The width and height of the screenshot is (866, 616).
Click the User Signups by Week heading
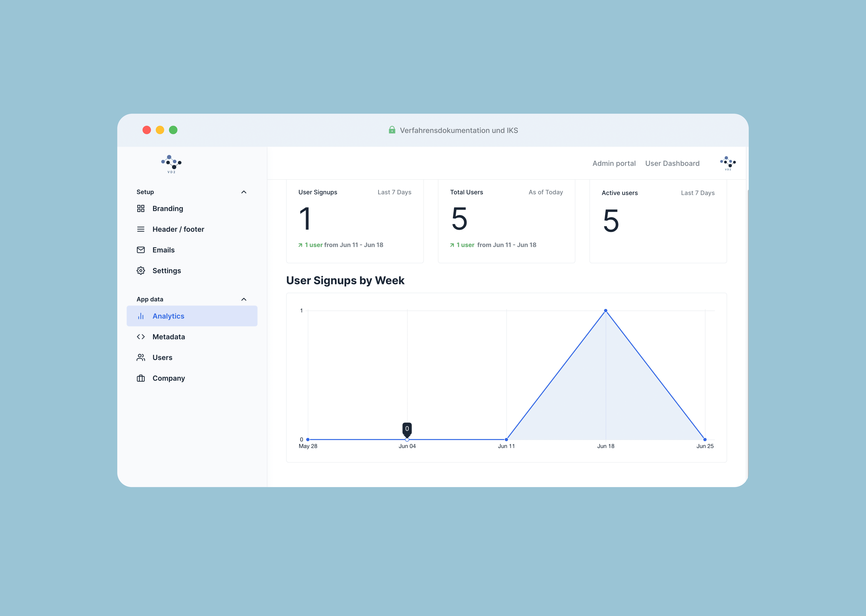(345, 280)
